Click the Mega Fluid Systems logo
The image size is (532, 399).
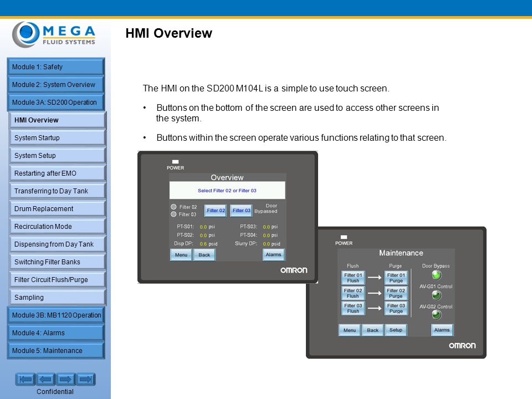click(54, 34)
